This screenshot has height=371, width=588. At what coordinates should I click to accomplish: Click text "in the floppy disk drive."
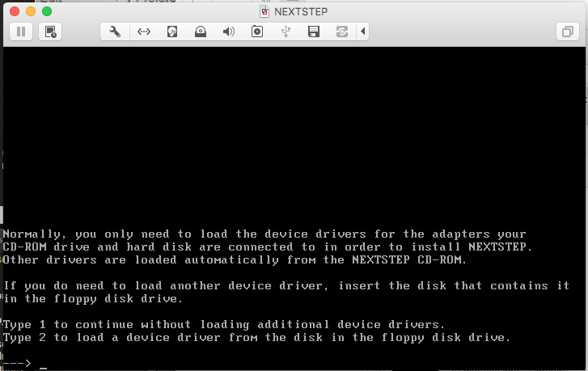93,299
